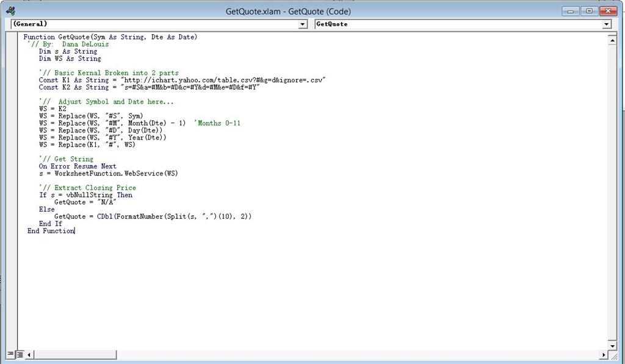Click the vertical scrollbar up arrow

click(612, 40)
